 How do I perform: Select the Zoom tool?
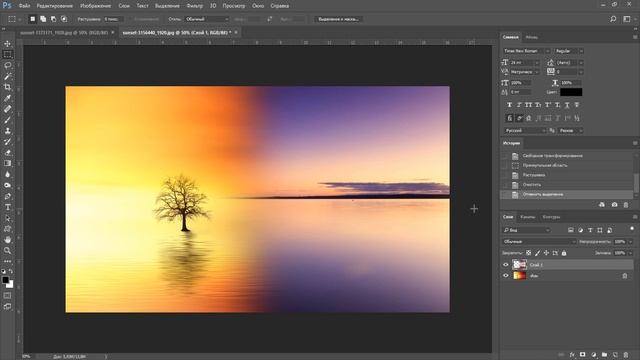click(x=7, y=251)
